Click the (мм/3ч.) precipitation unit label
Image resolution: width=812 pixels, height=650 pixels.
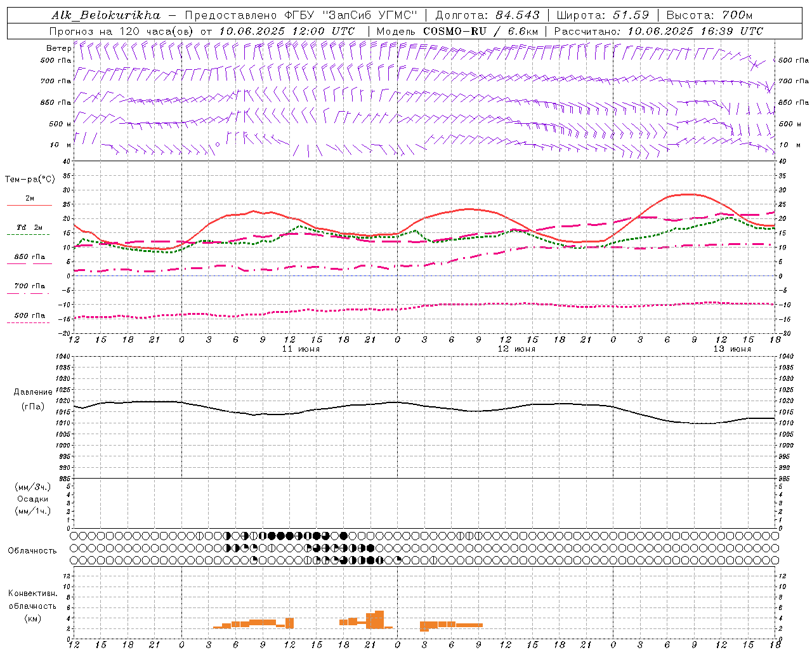tap(33, 487)
